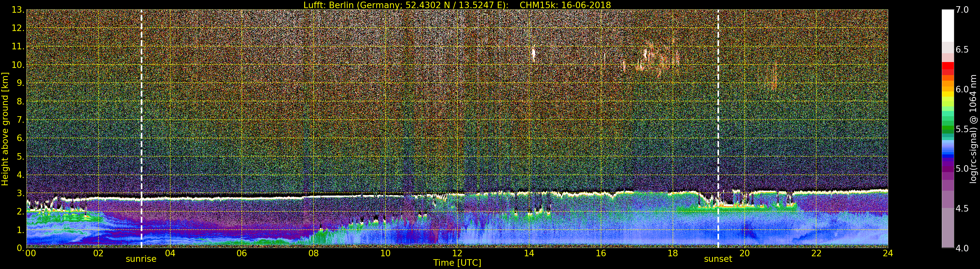Viewport: 980px width, 269px height.
Task: Click height axis tick "1."
Action: coord(21,229)
